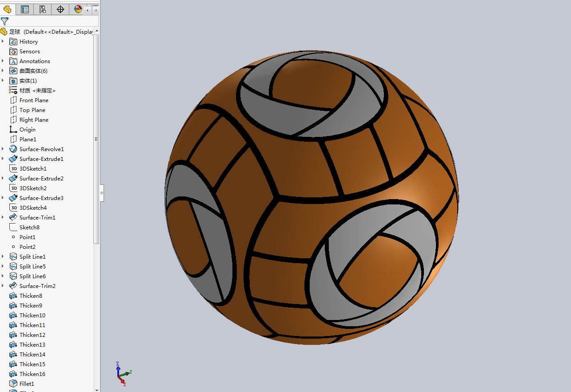
Task: Open the PropertyManager tab
Action: coord(25,9)
